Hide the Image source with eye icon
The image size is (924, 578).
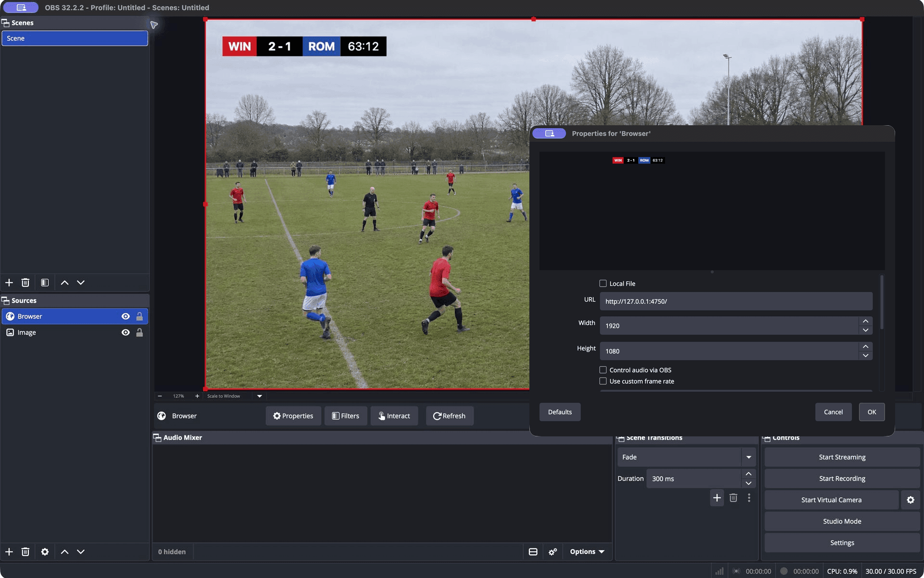[126, 332]
